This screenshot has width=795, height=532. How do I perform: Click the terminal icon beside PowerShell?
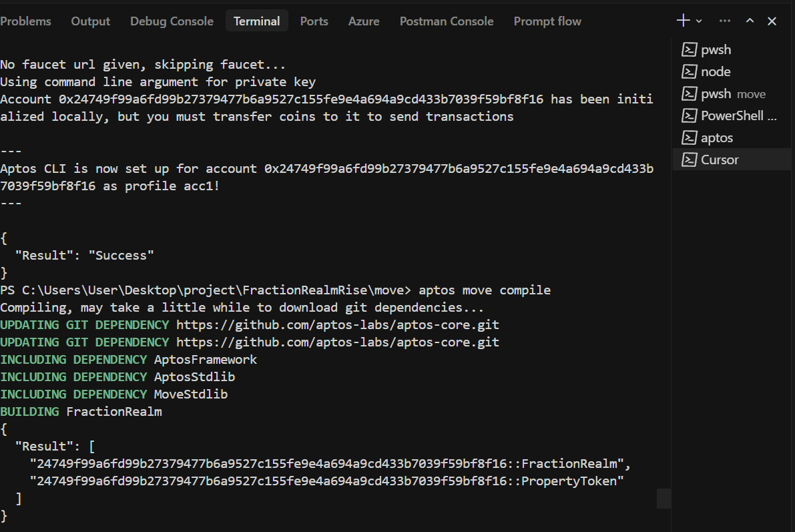[689, 115]
